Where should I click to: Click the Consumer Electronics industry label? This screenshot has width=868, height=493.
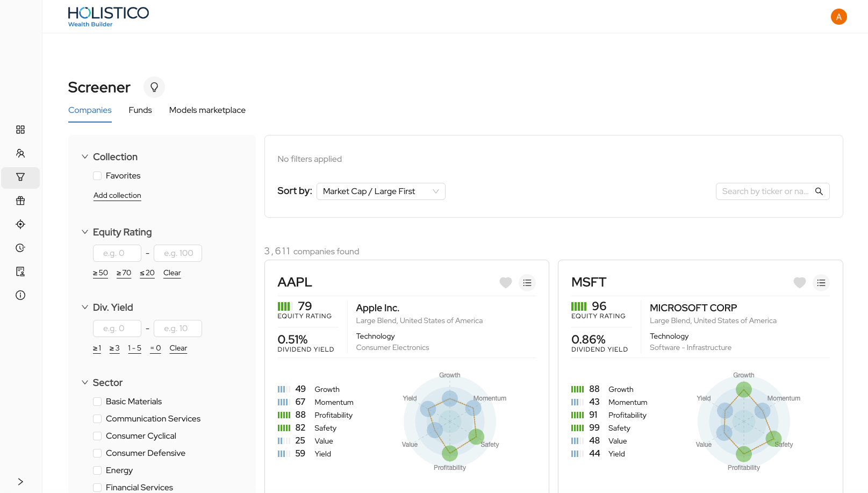coord(392,348)
